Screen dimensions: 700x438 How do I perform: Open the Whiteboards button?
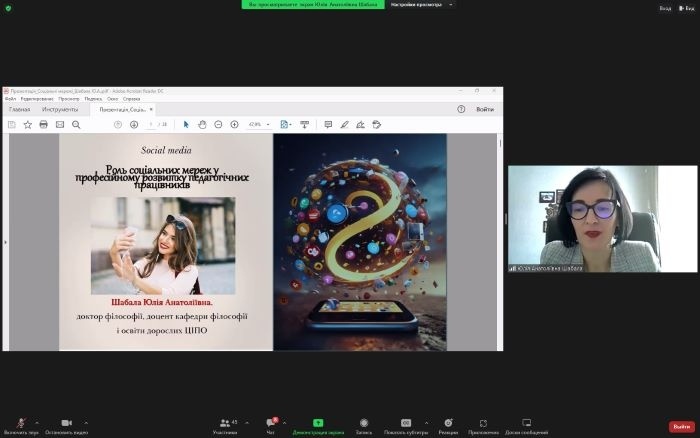[x=526, y=424]
